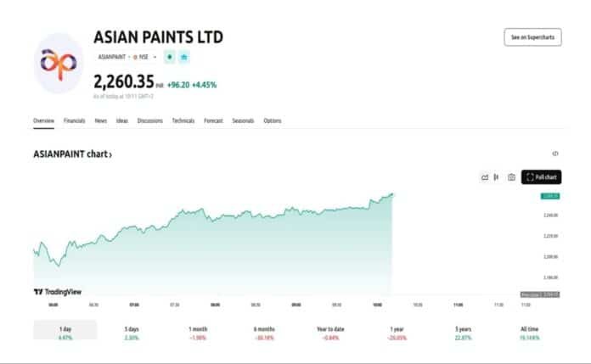Viewport: 591px width, 364px height.
Task: Click the See on Supercharts button
Action: (x=532, y=37)
